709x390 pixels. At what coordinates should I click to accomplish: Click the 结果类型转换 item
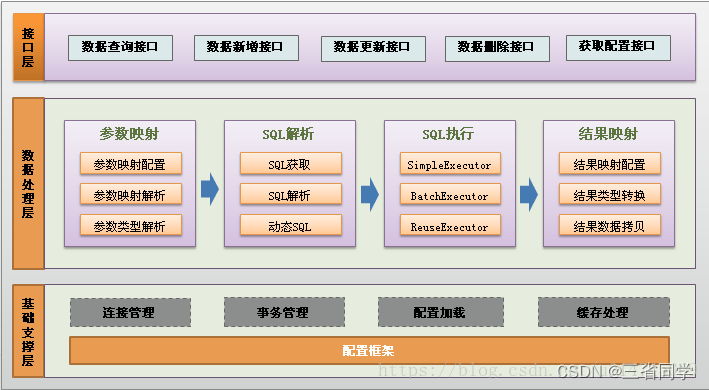click(610, 194)
